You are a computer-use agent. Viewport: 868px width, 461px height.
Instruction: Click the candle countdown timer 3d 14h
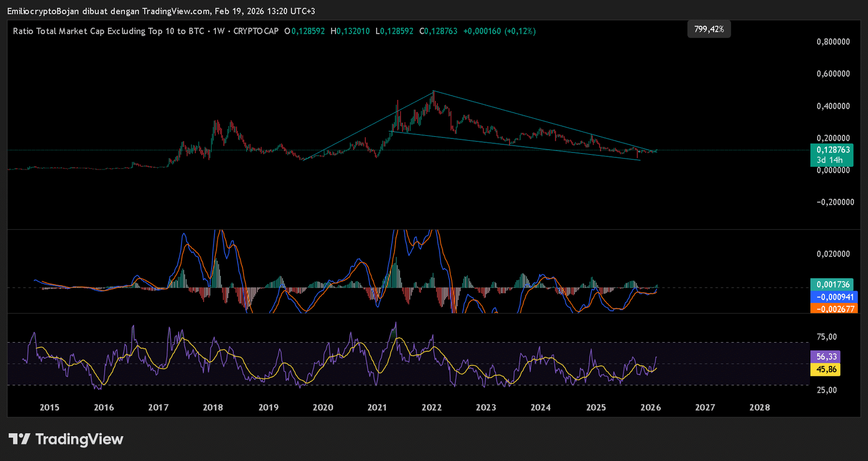[830, 160]
